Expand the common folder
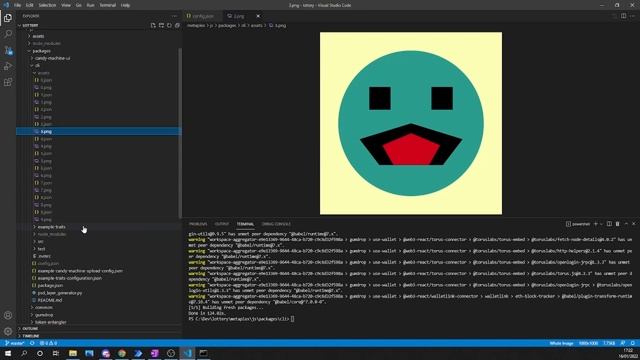Screen dimensions: 640x360 [x=43, y=307]
